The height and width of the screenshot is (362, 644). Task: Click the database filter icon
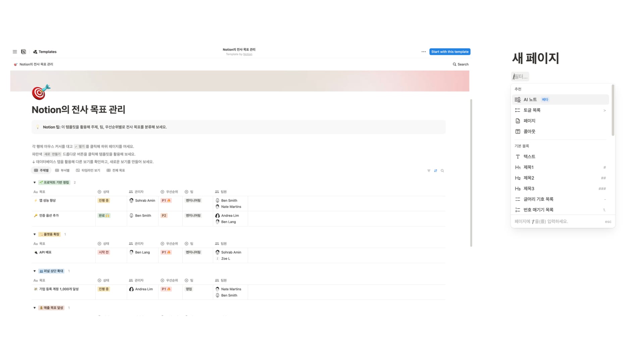click(429, 171)
